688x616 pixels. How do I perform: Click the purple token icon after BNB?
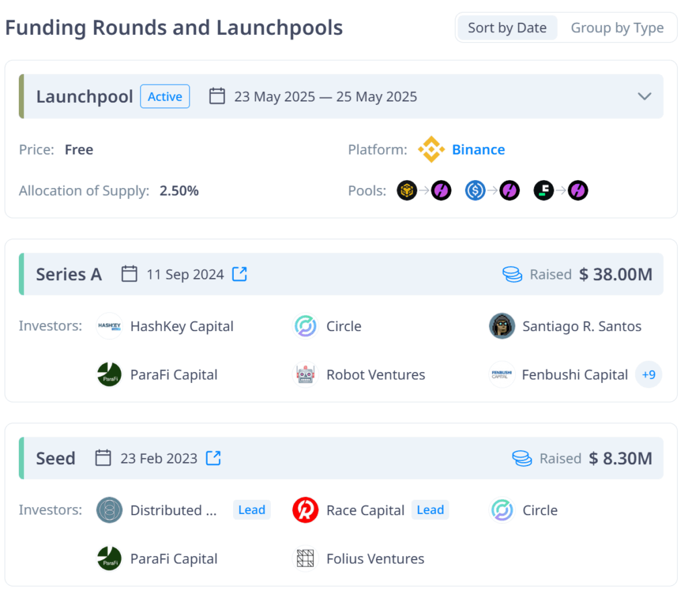tap(441, 190)
